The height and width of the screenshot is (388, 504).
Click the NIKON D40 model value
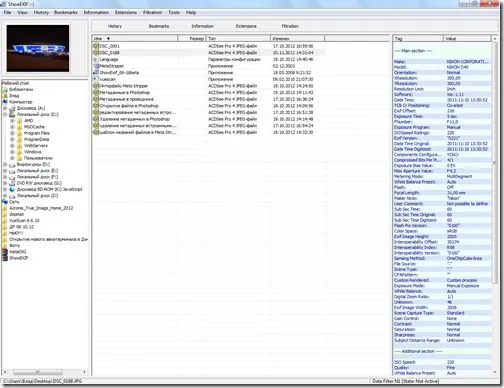(457, 67)
